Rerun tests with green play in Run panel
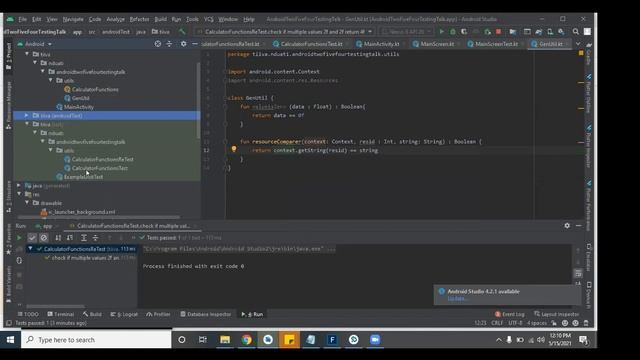 click(x=19, y=238)
